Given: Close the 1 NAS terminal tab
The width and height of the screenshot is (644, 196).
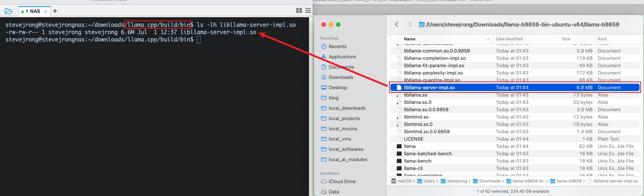Looking at the screenshot, I should pos(45,12).
